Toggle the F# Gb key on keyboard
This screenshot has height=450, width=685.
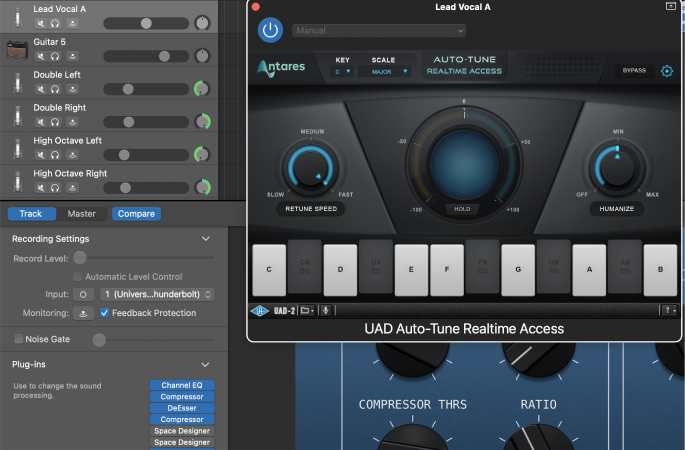click(x=483, y=266)
